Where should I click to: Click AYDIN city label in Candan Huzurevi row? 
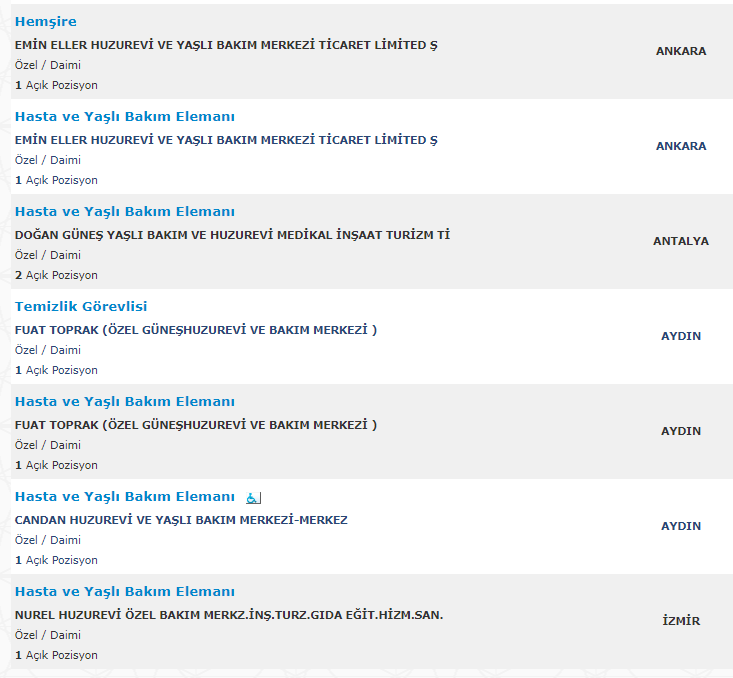[x=681, y=526]
